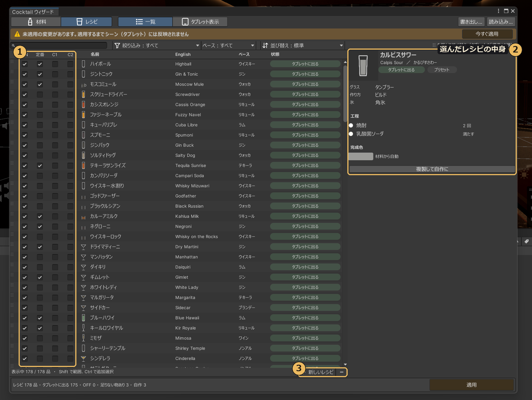Click the rocks glass icon for カルーアミルク
This screenshot has width=532, height=400.
tap(83, 217)
